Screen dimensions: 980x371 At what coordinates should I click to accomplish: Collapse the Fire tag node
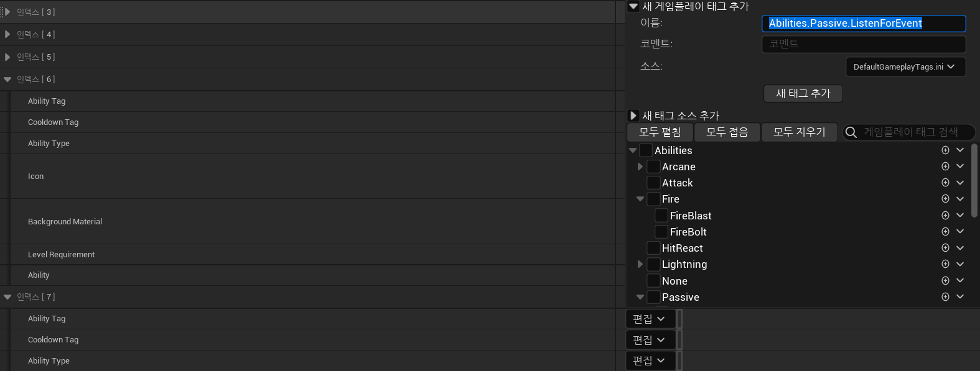pos(640,199)
